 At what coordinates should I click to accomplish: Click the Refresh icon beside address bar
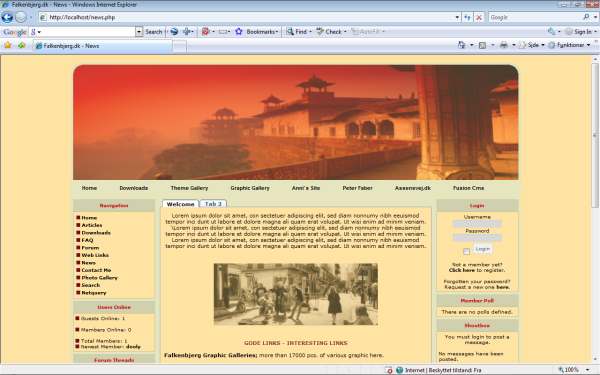467,17
